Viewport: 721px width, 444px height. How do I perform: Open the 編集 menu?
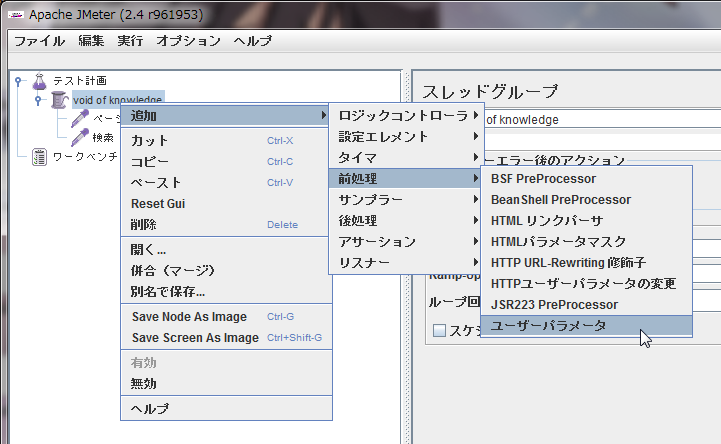(x=91, y=41)
